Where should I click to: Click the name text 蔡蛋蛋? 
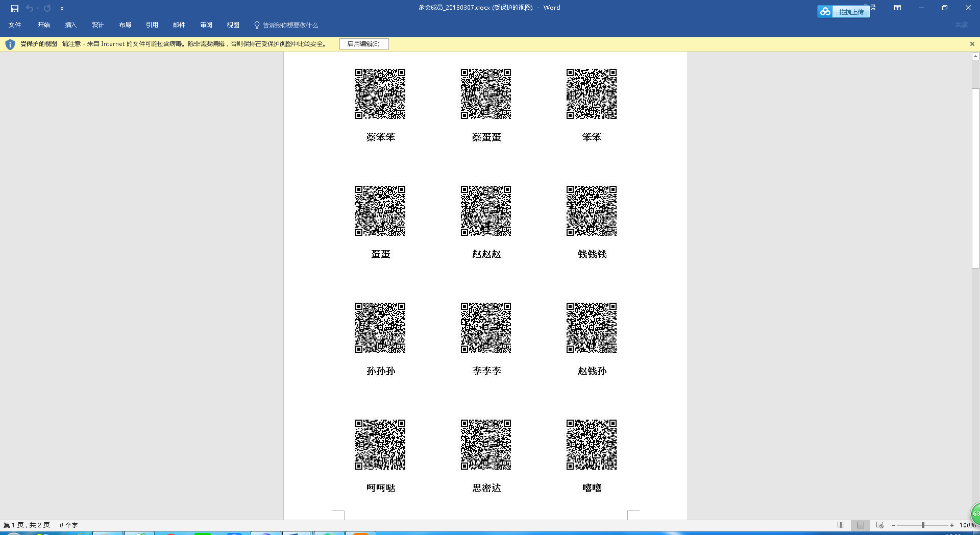click(x=486, y=137)
